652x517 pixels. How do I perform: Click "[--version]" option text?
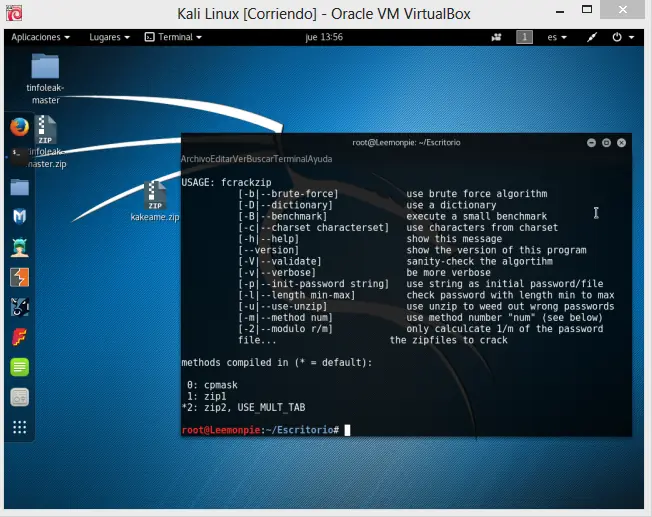tap(269, 250)
